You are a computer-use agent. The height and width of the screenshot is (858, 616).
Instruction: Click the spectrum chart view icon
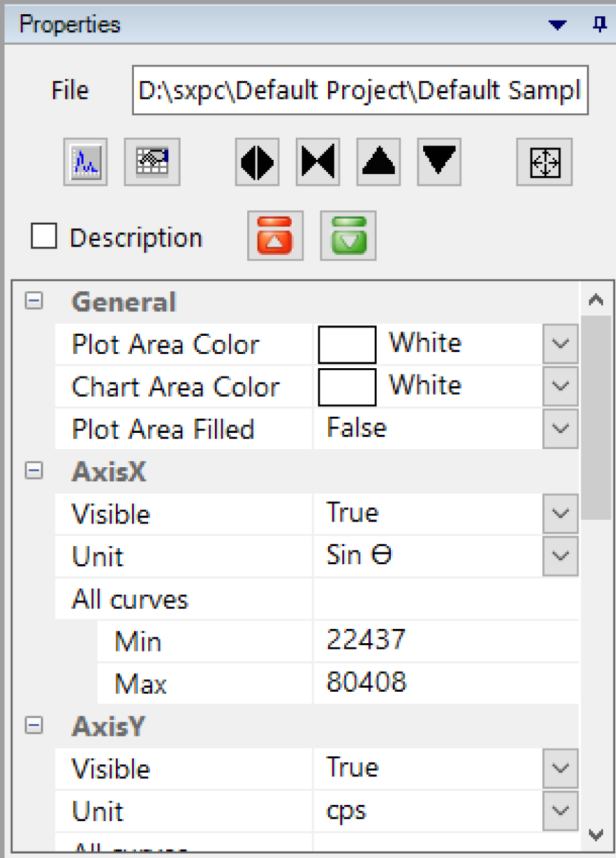point(85,162)
